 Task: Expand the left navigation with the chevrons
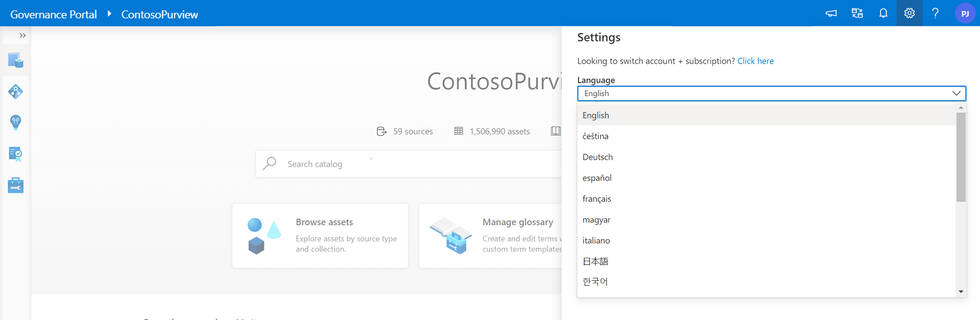pyautogui.click(x=23, y=35)
